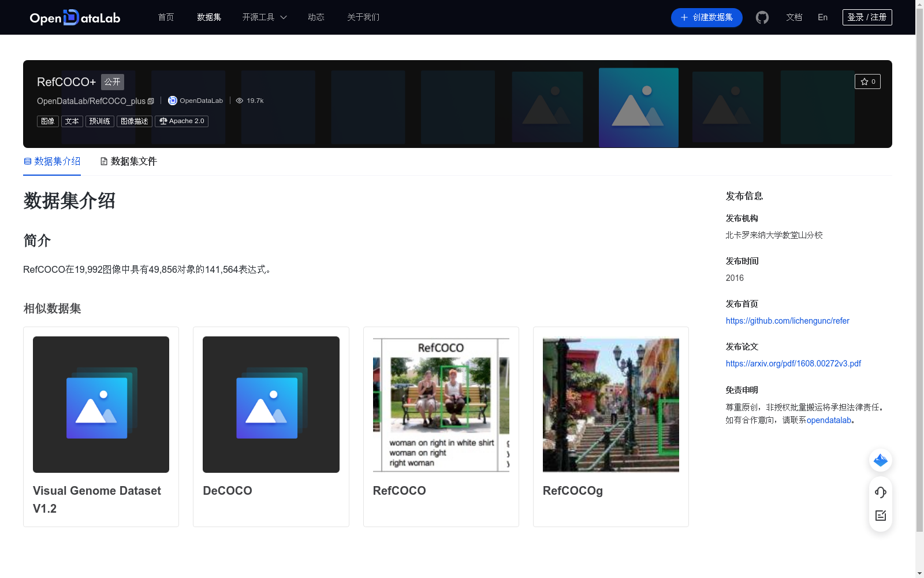Open the RefCOCO card image
The height and width of the screenshot is (578, 924).
tap(441, 405)
